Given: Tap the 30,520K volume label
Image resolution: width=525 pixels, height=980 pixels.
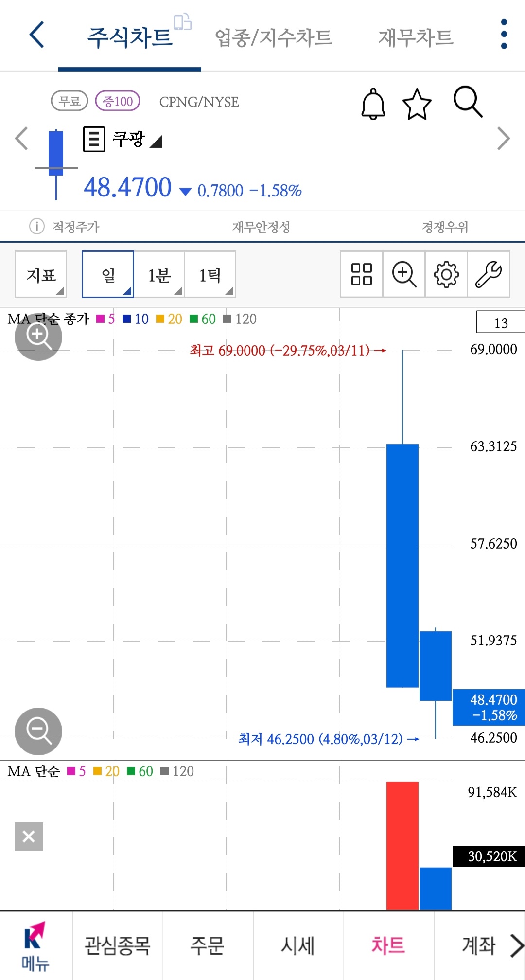Looking at the screenshot, I should coord(489,856).
